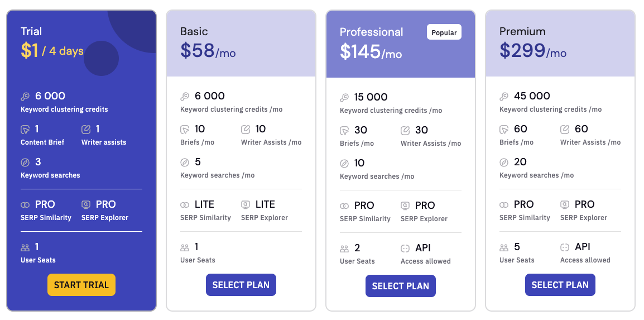Click the Premium keyword clustering key icon
The image size is (644, 320).
point(504,97)
